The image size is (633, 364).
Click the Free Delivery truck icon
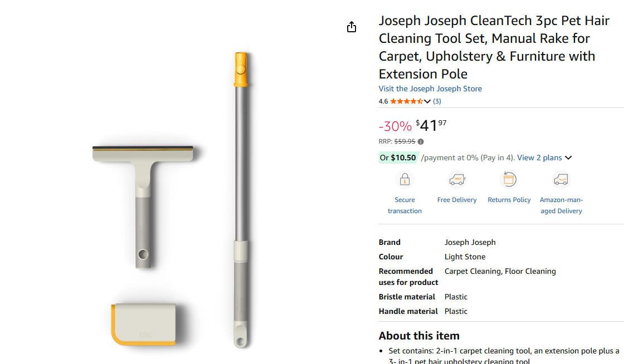click(457, 180)
